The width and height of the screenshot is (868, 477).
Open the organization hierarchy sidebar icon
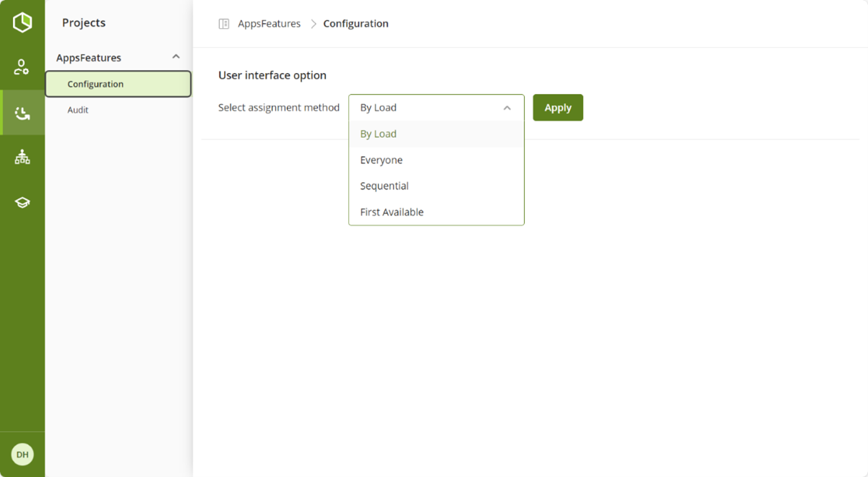point(22,157)
